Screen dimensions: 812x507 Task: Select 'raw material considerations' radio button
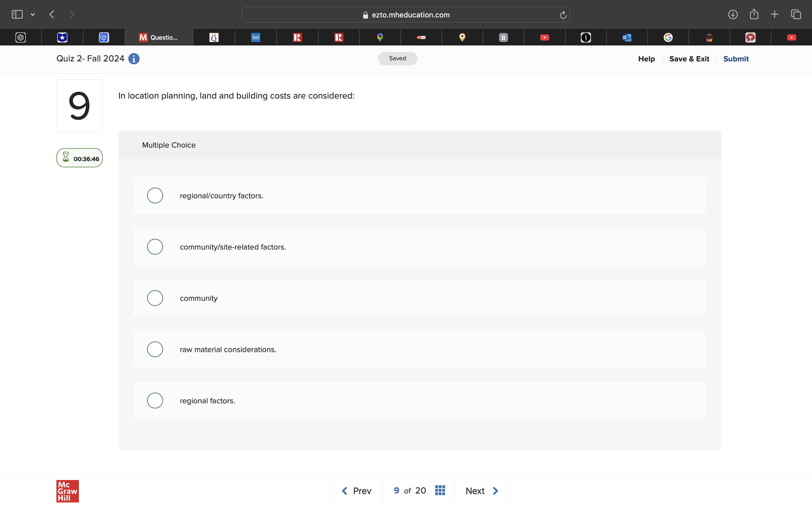(155, 349)
